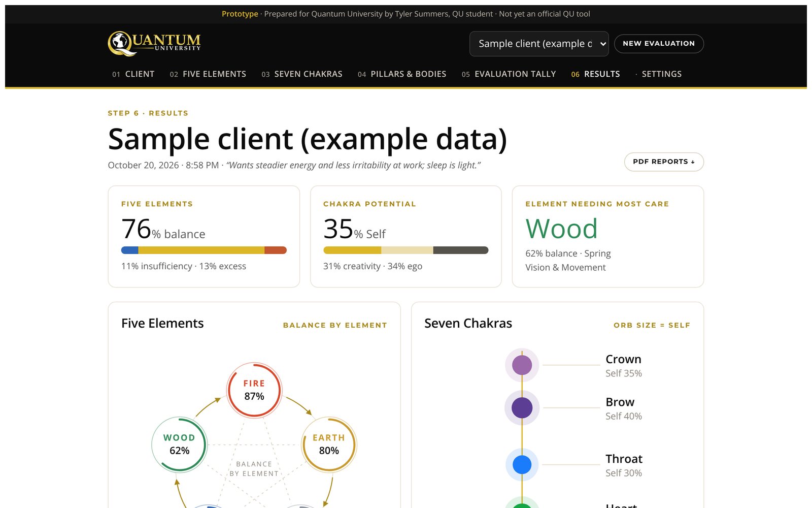Click the Crown chakra label
This screenshot has height=508, width=812.
623,359
